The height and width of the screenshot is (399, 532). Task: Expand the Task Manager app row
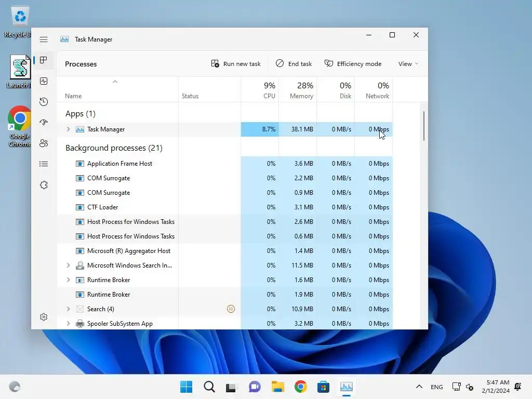tap(68, 129)
